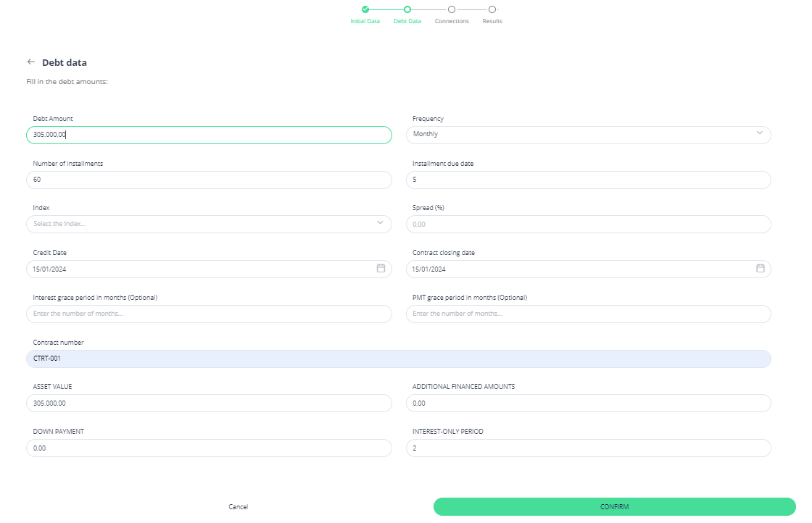Click the Cancel button
The width and height of the screenshot is (812, 523).
[x=239, y=507]
